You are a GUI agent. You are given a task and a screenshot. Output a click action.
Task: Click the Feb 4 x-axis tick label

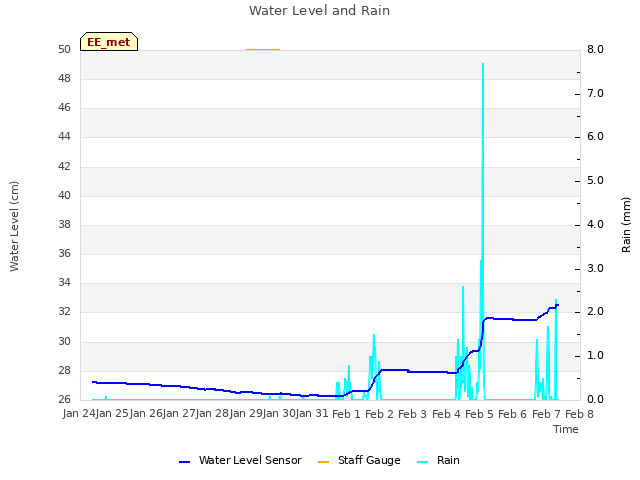click(x=446, y=414)
